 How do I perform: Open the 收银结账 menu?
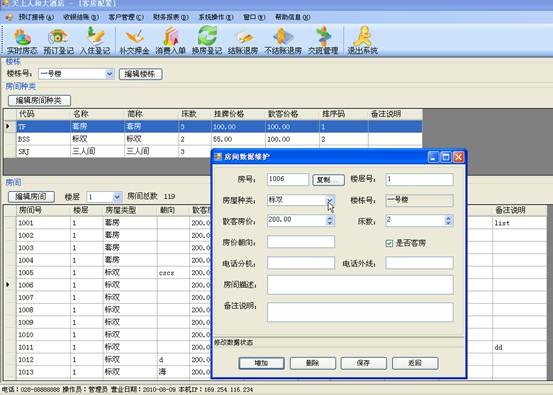coord(81,17)
